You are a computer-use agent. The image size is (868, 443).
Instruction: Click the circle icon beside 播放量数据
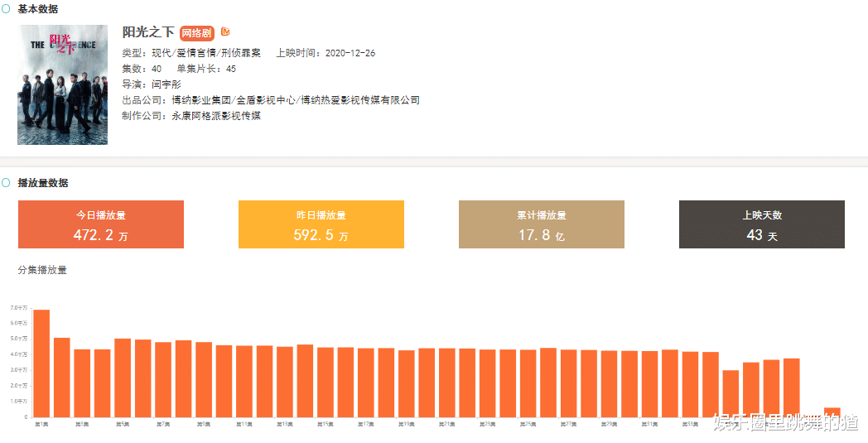[6, 183]
